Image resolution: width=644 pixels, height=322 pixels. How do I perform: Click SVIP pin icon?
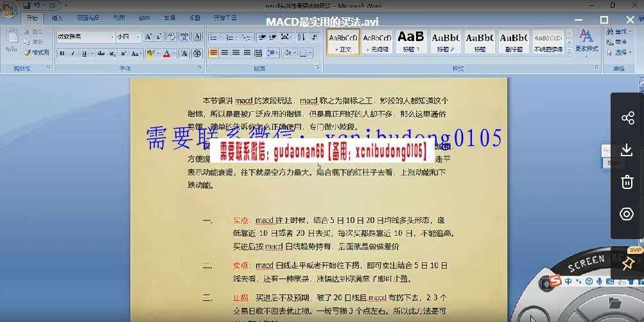tap(629, 264)
